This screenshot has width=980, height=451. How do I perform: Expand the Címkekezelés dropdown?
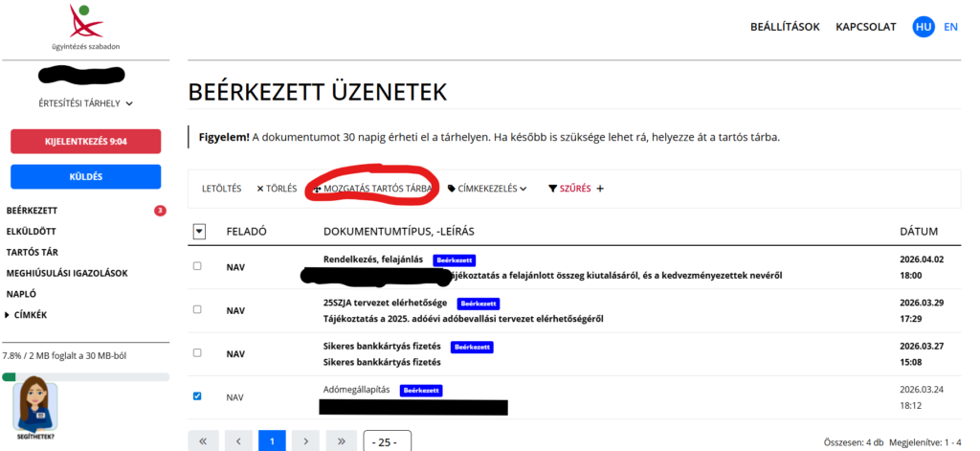pos(488,189)
